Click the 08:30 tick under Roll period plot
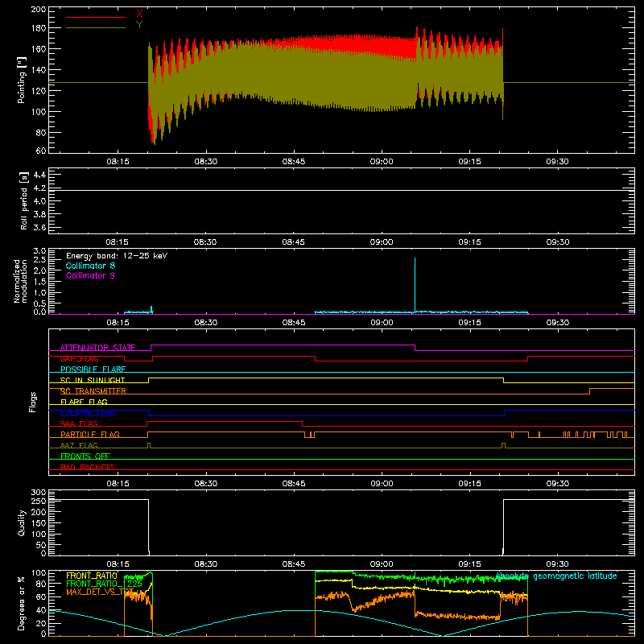Screen dimensions: 644x644 205,242
